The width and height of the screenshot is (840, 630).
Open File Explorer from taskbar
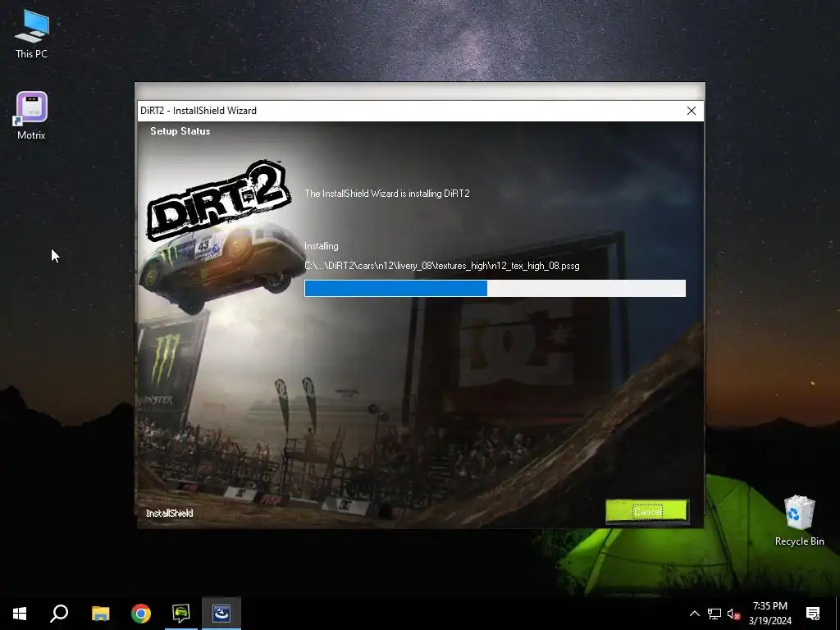(100, 614)
